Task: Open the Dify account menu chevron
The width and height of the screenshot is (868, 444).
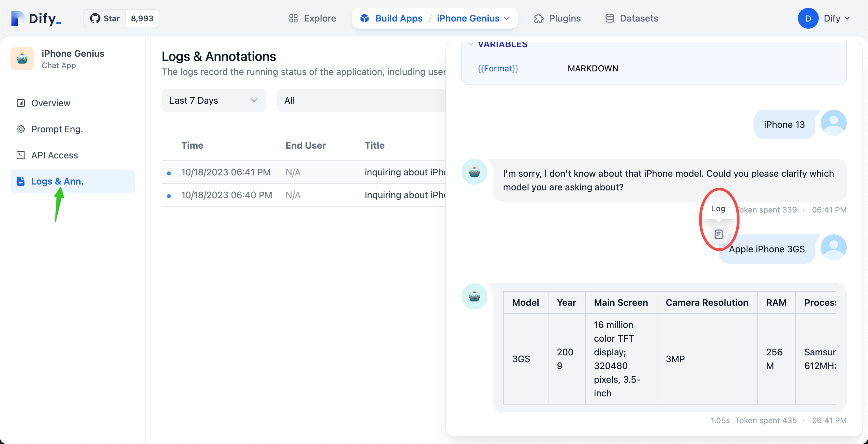Action: pyautogui.click(x=847, y=18)
